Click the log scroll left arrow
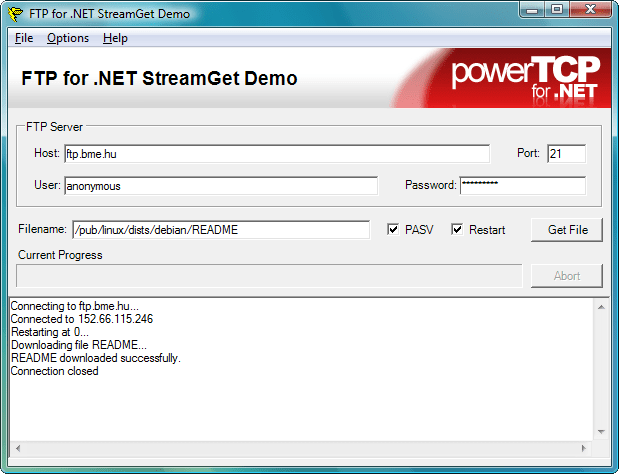 point(18,448)
